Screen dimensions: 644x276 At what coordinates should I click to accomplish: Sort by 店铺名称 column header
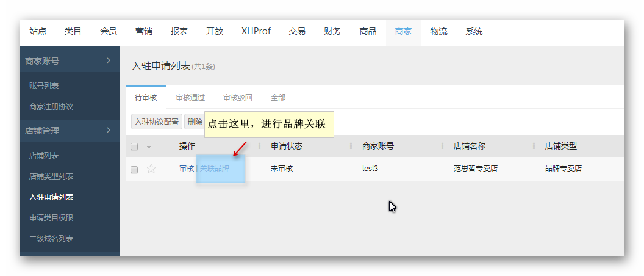pos(470,146)
